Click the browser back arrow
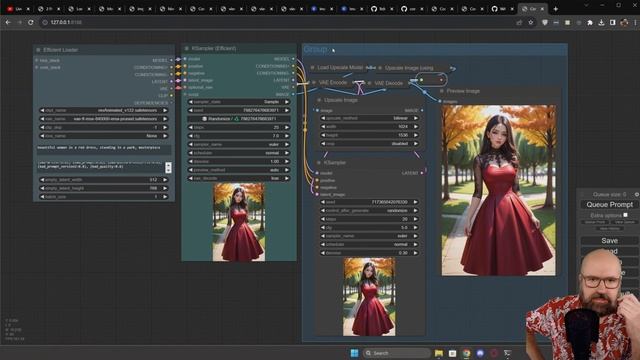Image resolution: width=640 pixels, height=360 pixels. click(x=8, y=22)
